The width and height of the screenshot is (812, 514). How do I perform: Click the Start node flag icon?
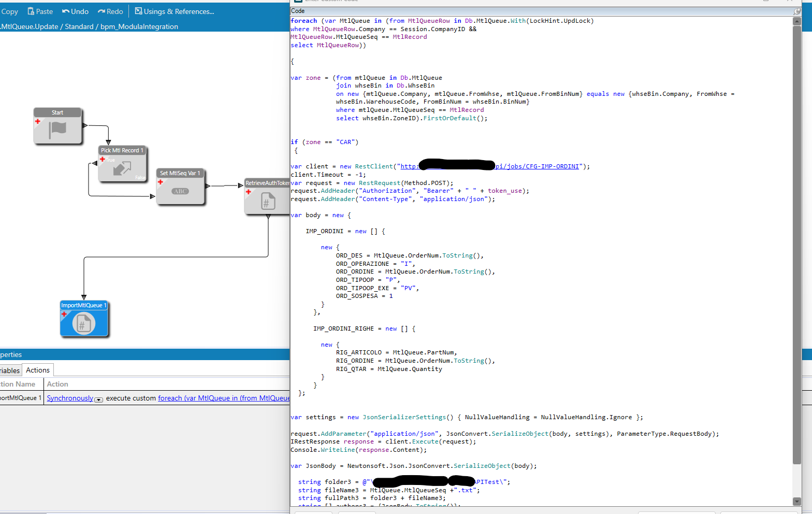click(x=57, y=129)
